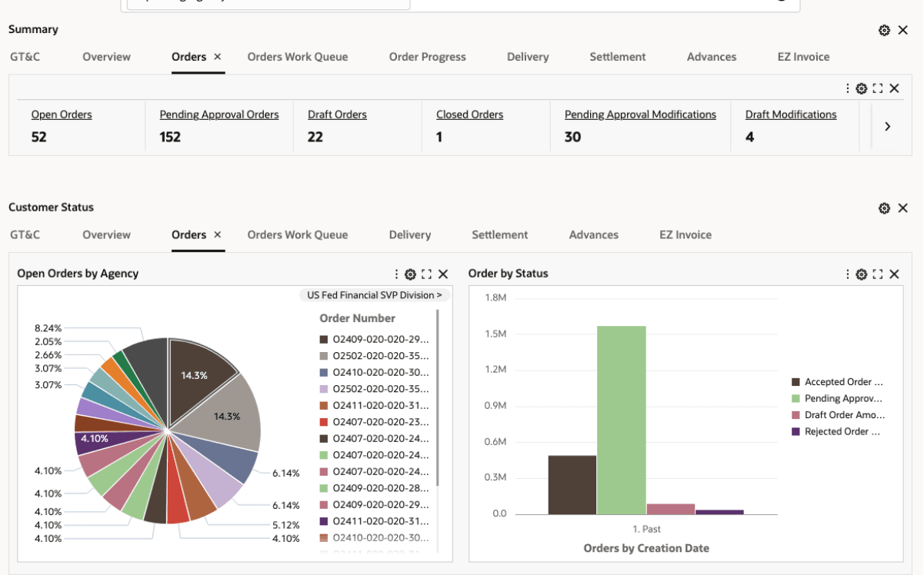Image resolution: width=924 pixels, height=575 pixels.
Task: Click the '1. Past' axis label
Action: point(646,530)
